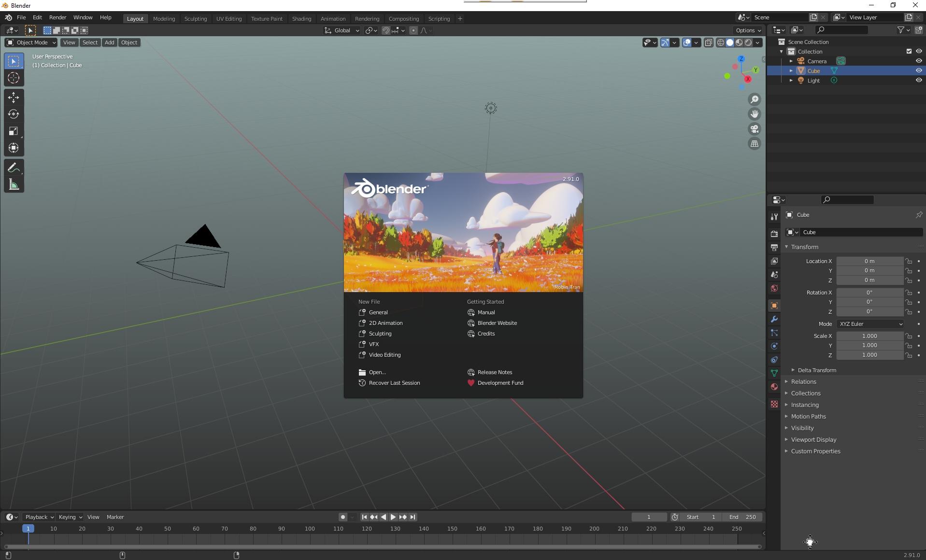Open the Object Mode dropdown
This screenshot has width=926, height=560.
(31, 42)
